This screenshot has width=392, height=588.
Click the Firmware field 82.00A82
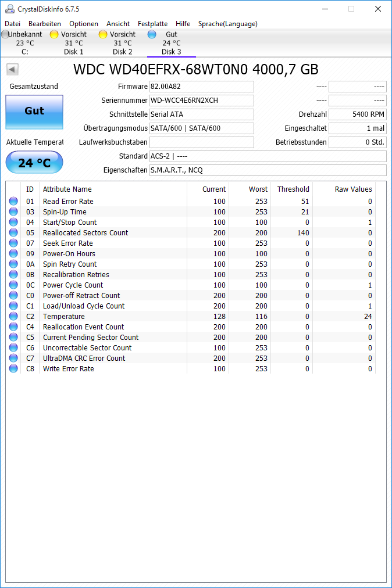click(x=202, y=87)
